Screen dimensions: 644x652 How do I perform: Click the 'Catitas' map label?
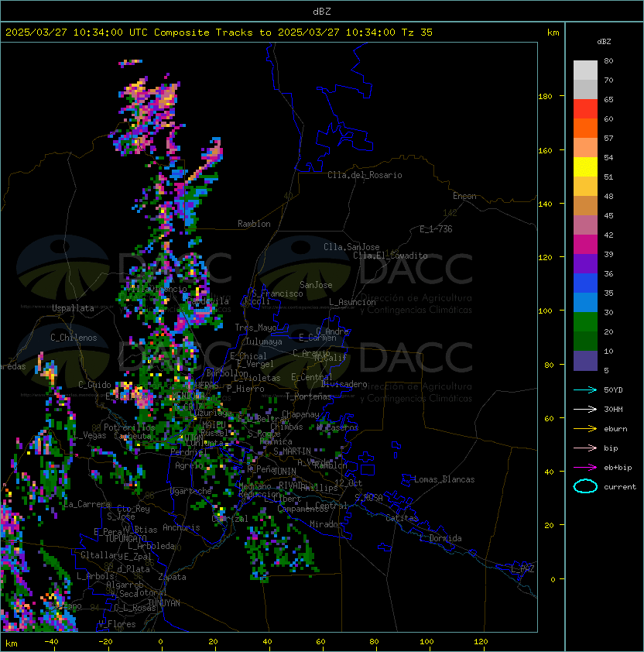click(x=402, y=518)
